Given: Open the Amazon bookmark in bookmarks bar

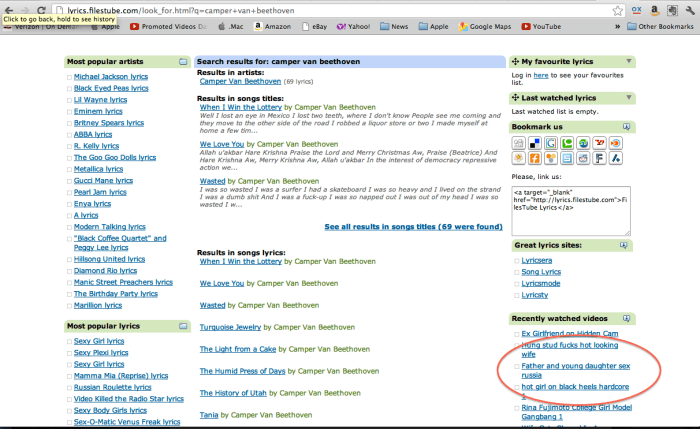Looking at the screenshot, I should [272, 26].
